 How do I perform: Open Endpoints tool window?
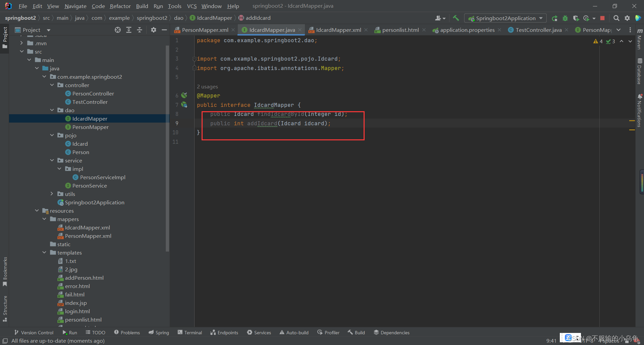tap(224, 332)
